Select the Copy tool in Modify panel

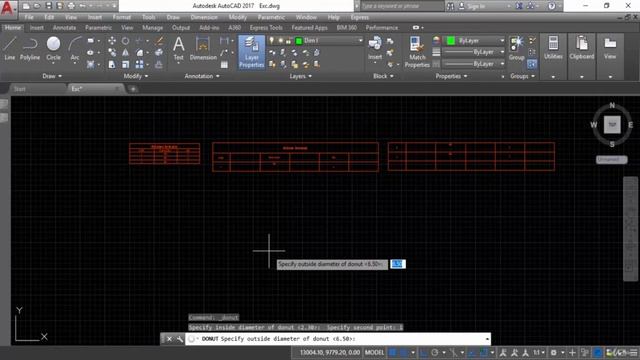click(x=112, y=53)
